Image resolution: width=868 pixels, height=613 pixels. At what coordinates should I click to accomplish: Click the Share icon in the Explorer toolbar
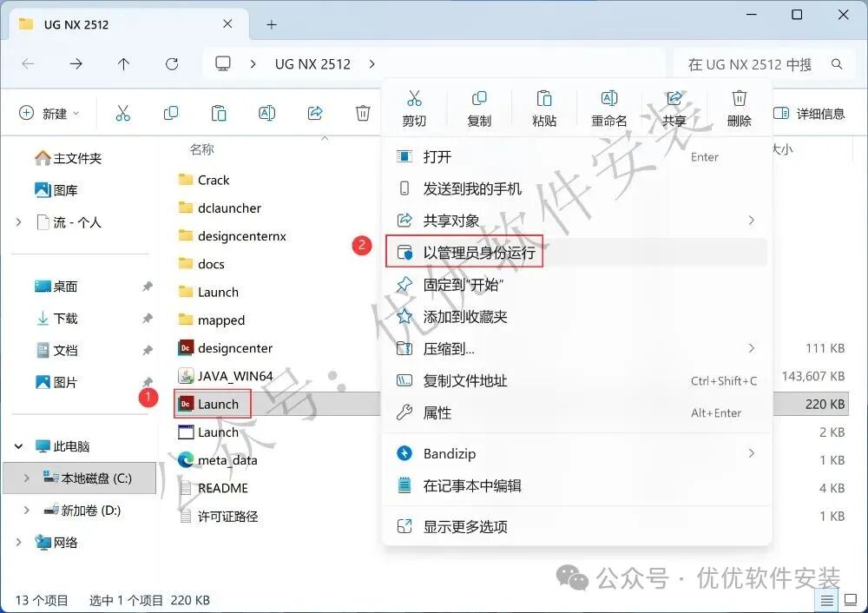tap(315, 113)
